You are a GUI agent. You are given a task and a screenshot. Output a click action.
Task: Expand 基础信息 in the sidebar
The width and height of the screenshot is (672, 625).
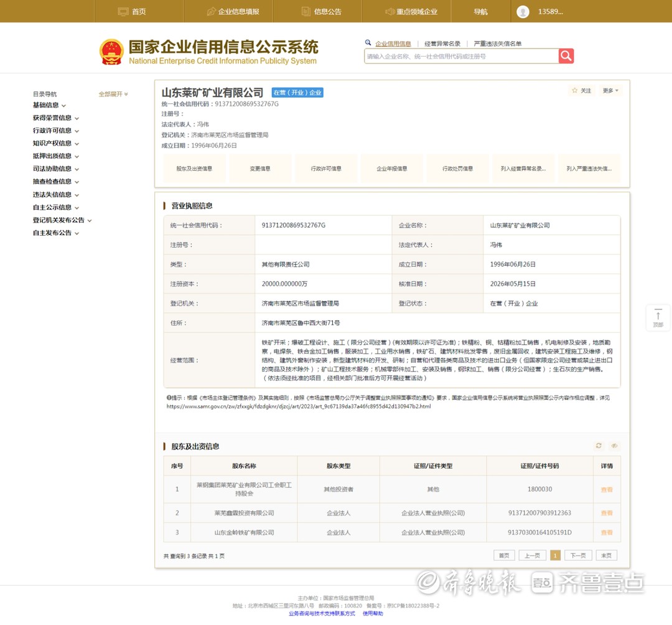pyautogui.click(x=49, y=105)
